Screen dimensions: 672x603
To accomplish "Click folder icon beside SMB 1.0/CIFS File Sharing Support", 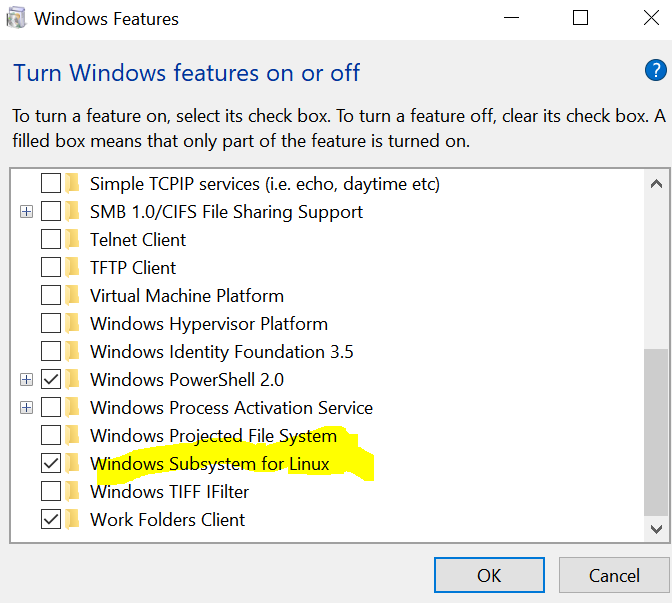I will pos(72,212).
